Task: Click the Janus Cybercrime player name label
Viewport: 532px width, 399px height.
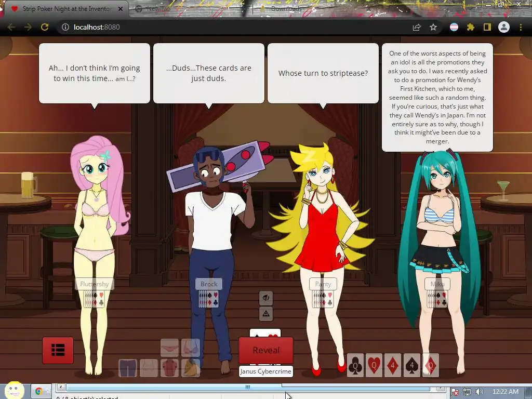Action: (x=265, y=371)
